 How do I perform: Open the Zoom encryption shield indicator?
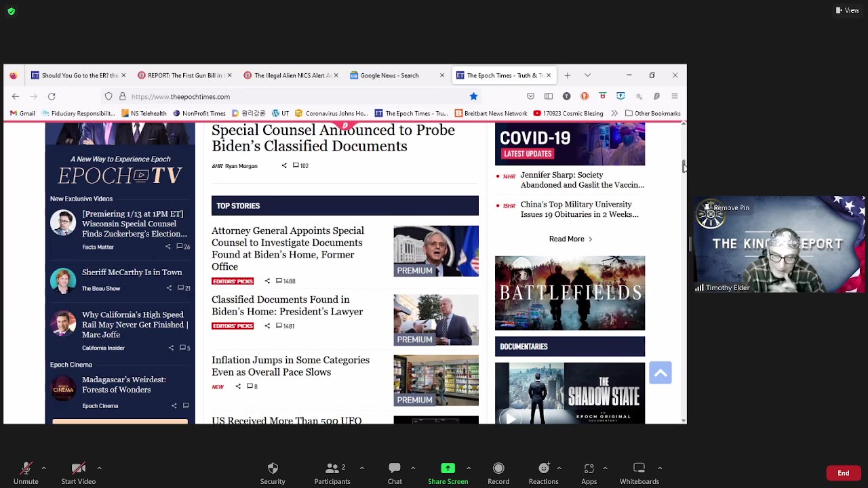coord(11,11)
